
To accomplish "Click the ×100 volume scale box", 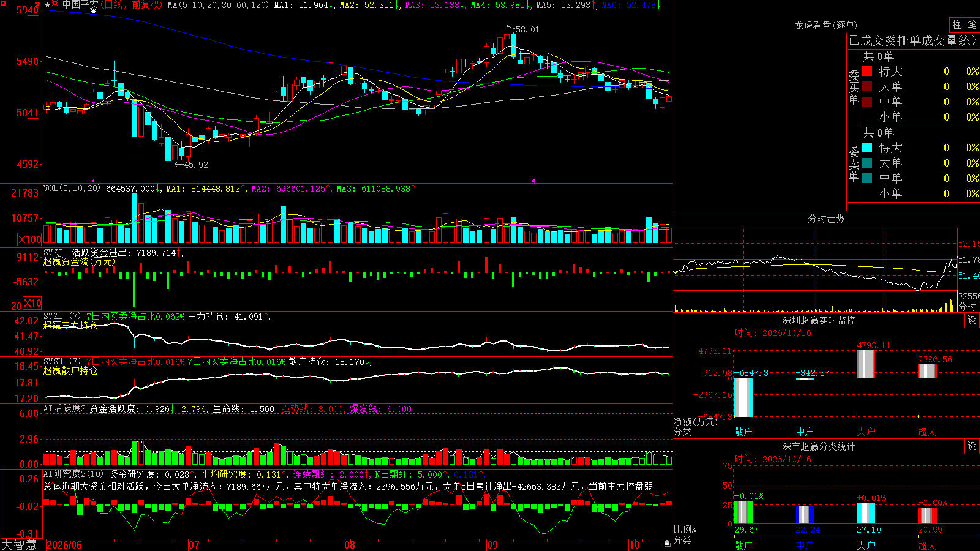I will pyautogui.click(x=29, y=239).
